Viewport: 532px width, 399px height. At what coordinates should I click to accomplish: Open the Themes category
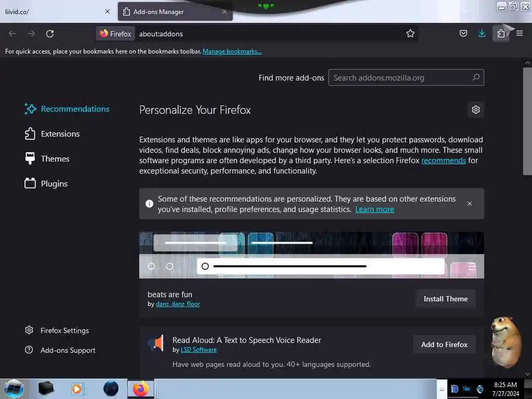(x=47, y=158)
